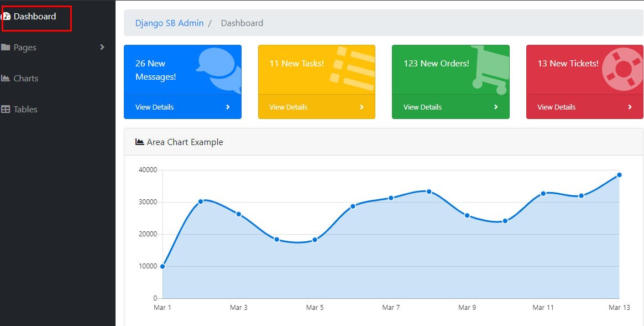Click the Mar 9 data point on chart
The image size is (644, 326).
[467, 215]
